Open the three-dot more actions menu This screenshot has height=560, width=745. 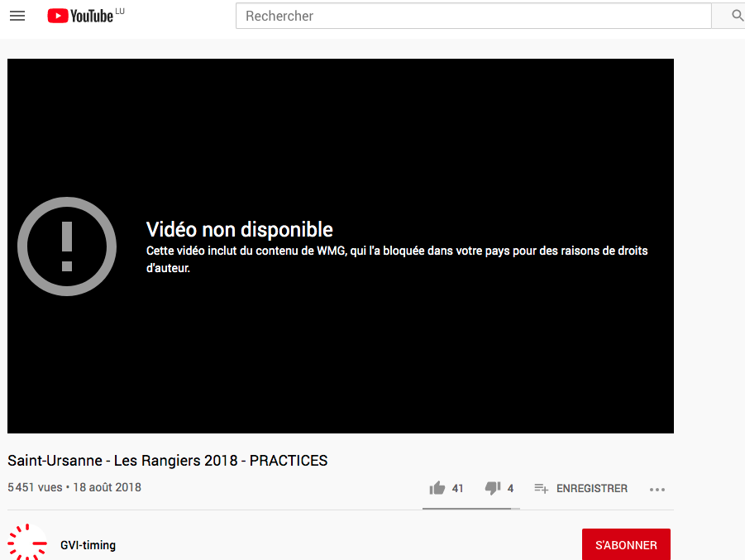coord(657,489)
